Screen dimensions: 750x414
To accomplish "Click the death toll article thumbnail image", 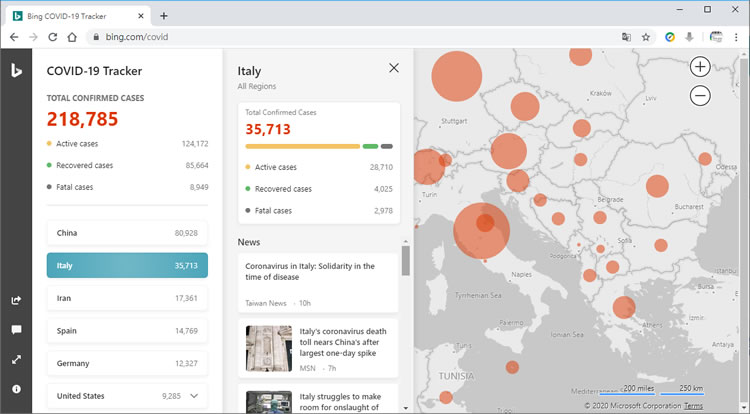I will pos(269,349).
